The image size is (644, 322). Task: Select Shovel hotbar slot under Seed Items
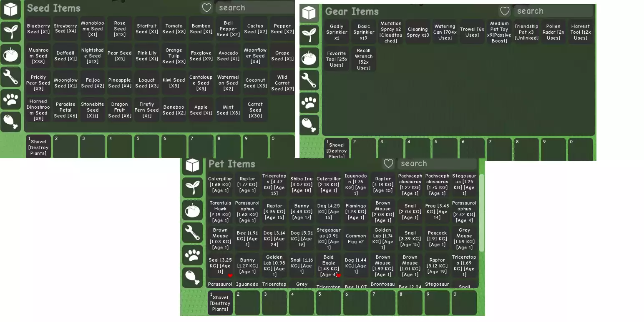click(x=38, y=147)
